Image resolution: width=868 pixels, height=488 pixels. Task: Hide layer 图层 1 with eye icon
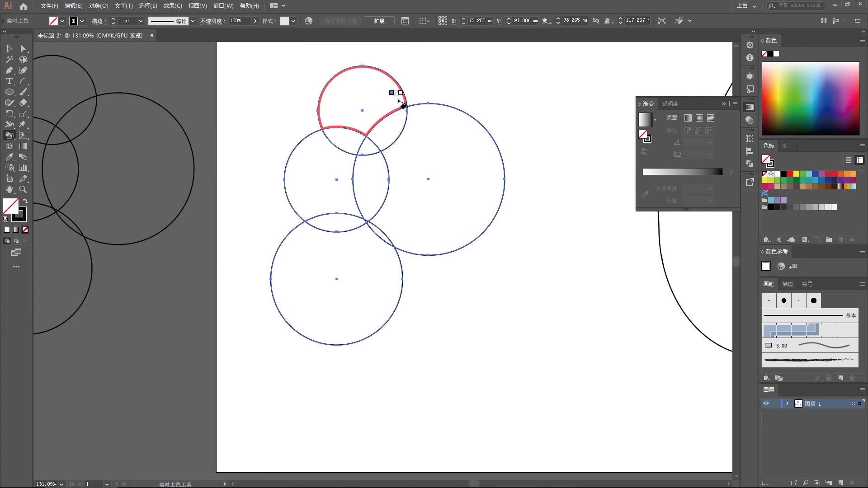[766, 404]
